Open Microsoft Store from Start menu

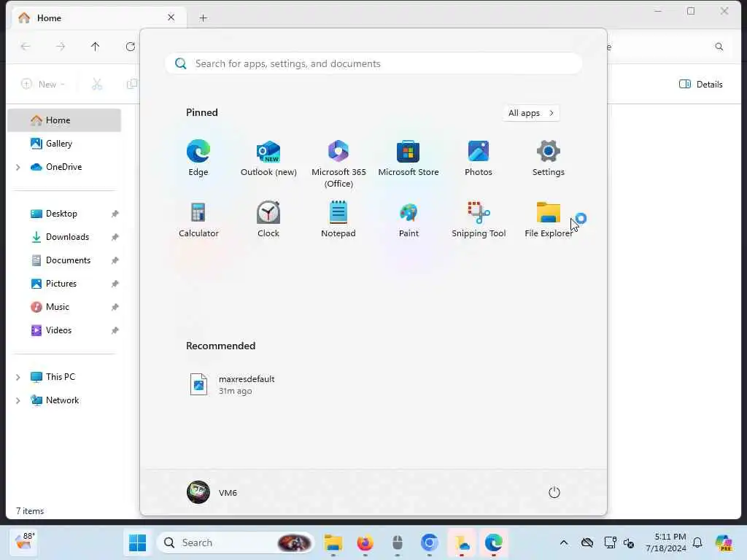click(x=409, y=158)
